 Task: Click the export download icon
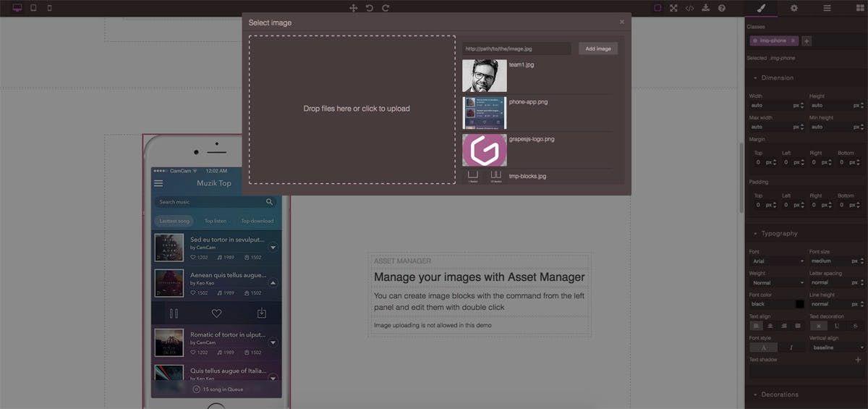pos(706,8)
